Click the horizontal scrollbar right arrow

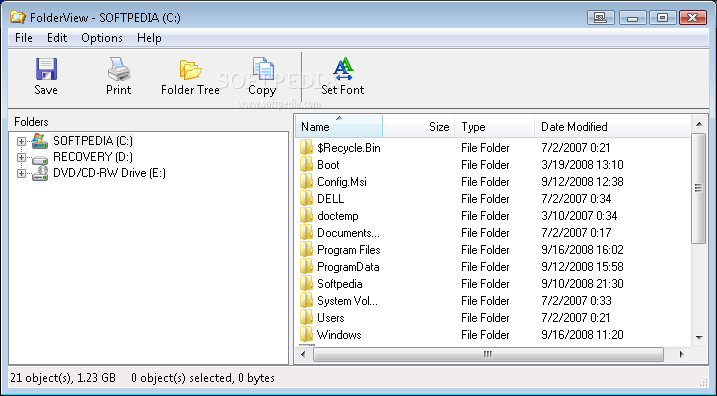(x=682, y=354)
